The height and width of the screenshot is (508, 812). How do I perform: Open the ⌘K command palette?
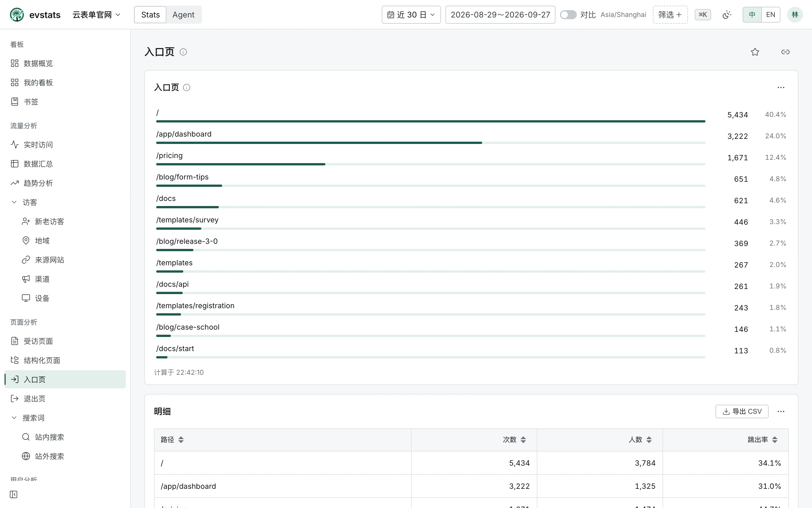[x=703, y=15]
